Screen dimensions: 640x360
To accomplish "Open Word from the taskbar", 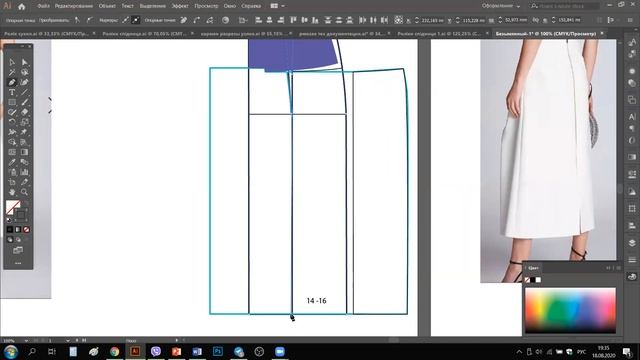I will (197, 351).
